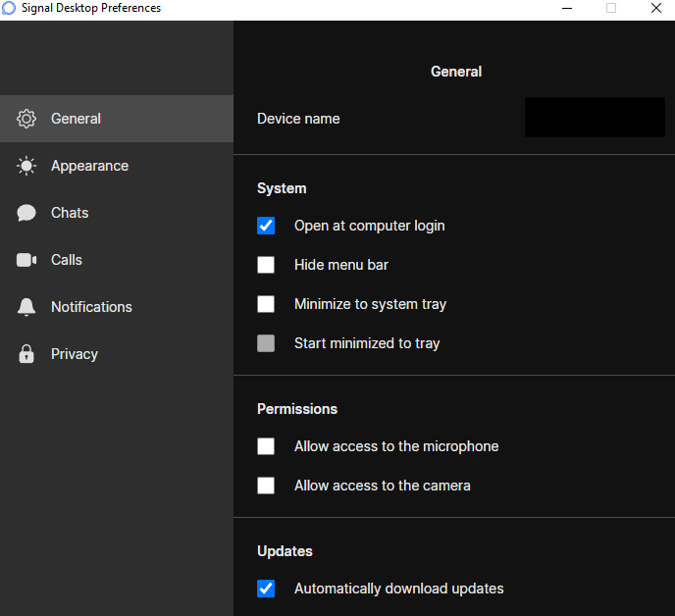Click the Device name value field
675x616 pixels.
595,117
